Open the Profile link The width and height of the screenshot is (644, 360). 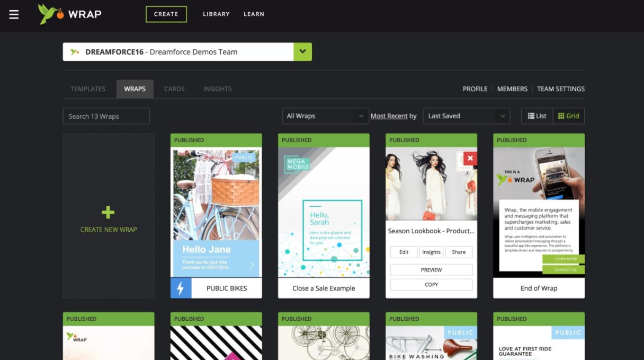click(475, 89)
